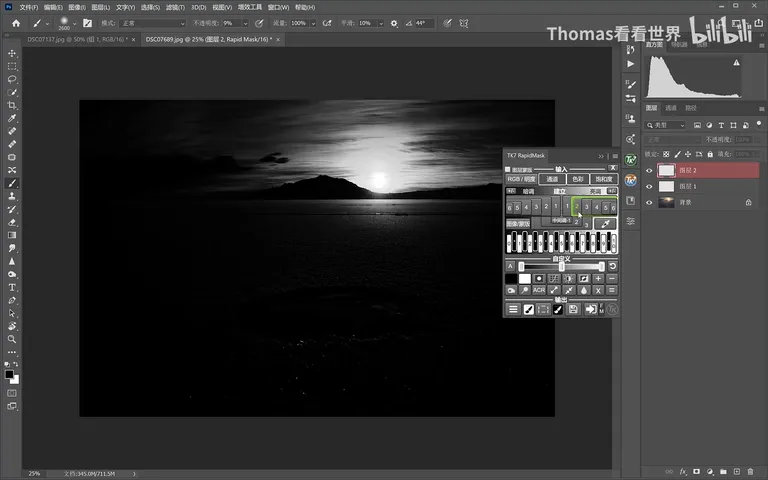Toggle pressure for opacity icon
The image size is (768, 480).
260,23
